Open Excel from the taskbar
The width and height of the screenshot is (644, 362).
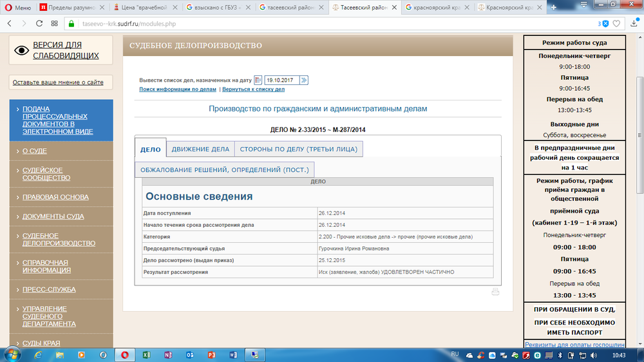[x=146, y=354]
